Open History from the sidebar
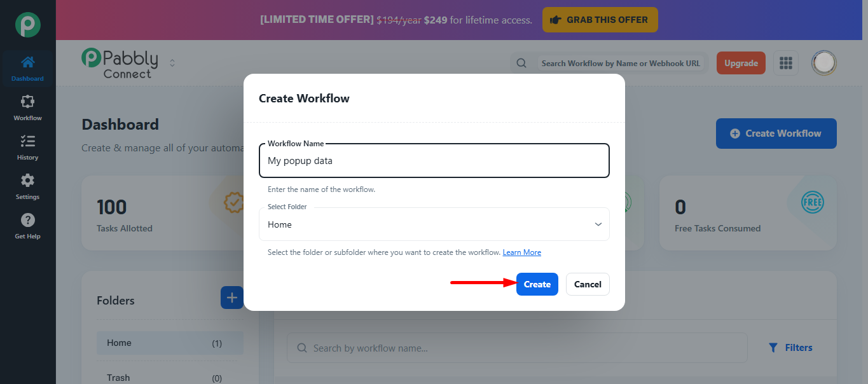 pyautogui.click(x=28, y=142)
